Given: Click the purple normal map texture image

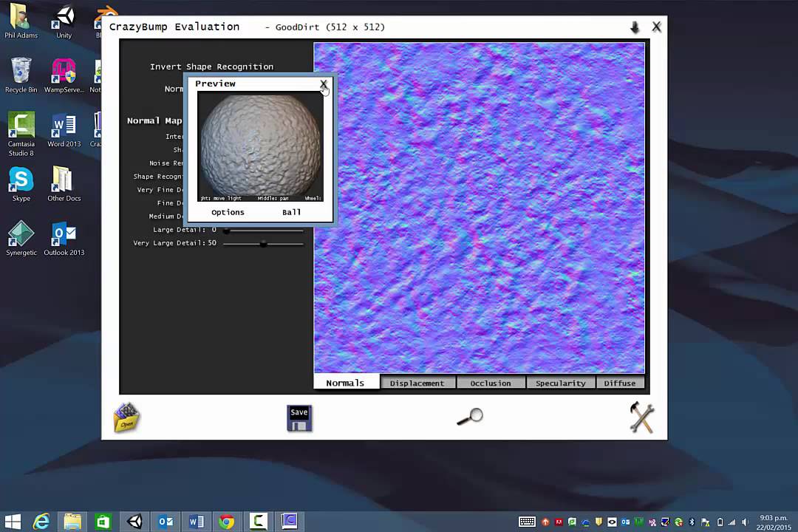Looking at the screenshot, I should point(480,208).
